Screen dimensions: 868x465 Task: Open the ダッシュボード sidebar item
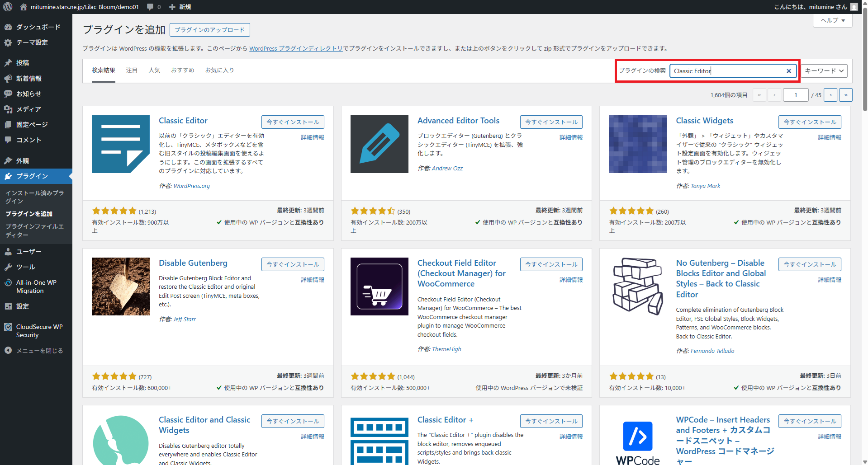(x=38, y=27)
